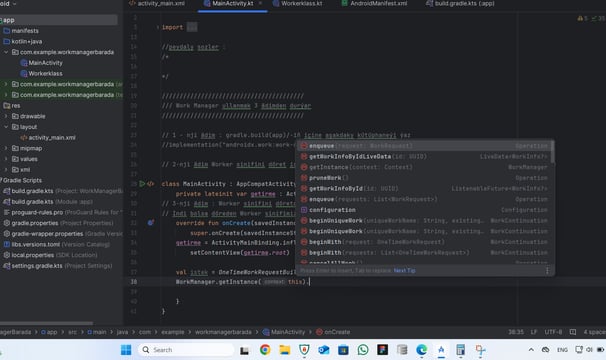Click the ENG language indicator
The height and width of the screenshot is (360, 606).
(x=562, y=350)
